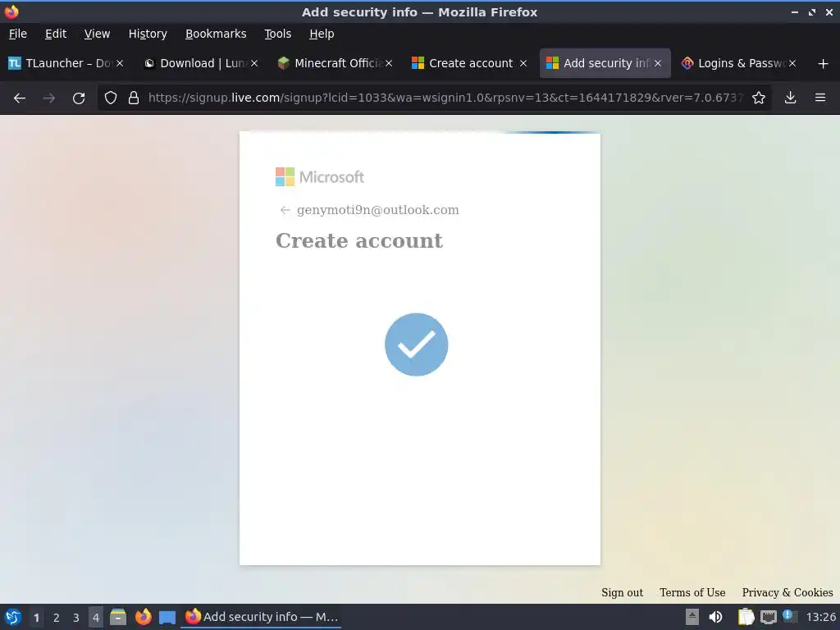Switch to workspace 4
Viewport: 840px width, 630px height.
pyautogui.click(x=96, y=618)
